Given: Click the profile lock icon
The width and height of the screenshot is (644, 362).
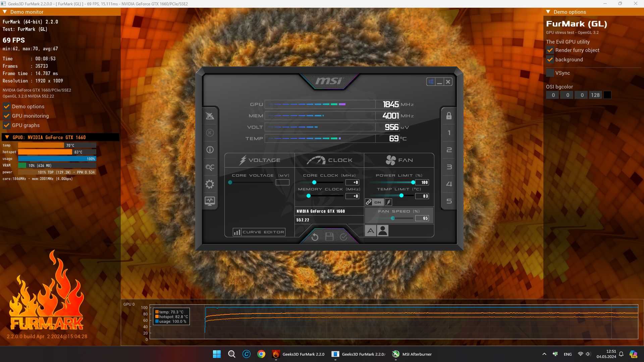Looking at the screenshot, I should click(x=449, y=116).
